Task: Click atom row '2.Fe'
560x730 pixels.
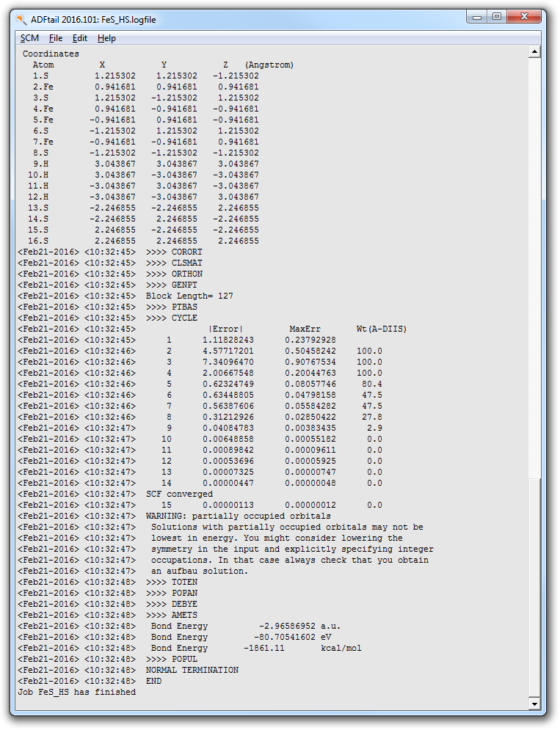Action: click(x=145, y=87)
